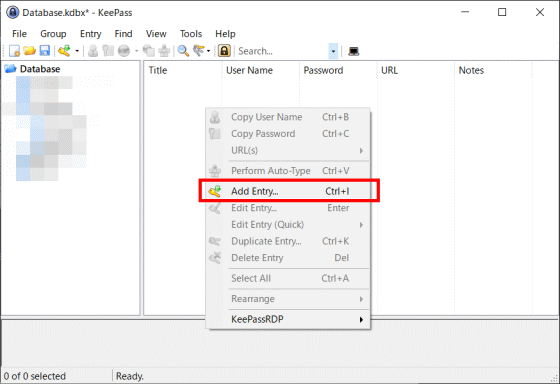Click the Copy Password icon in context menu
The width and height of the screenshot is (560, 384).
[x=215, y=134]
